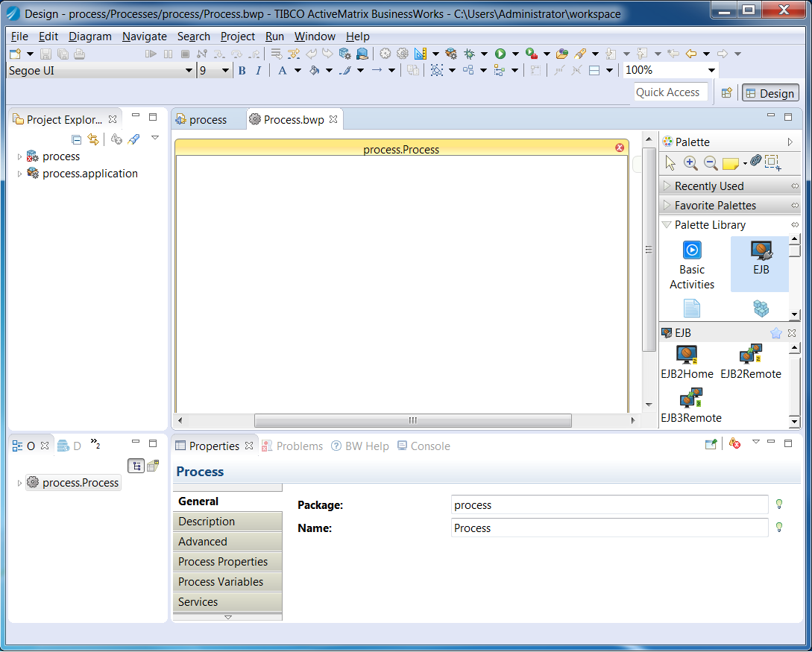The image size is (812, 652).
Task: Choose the Select arrow tool in Palette
Action: 670,163
